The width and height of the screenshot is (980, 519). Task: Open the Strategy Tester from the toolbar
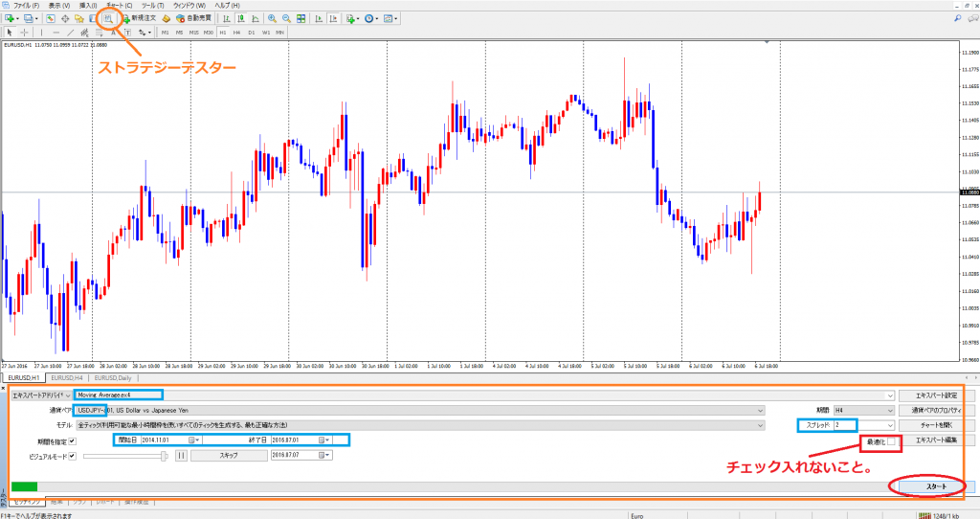click(108, 18)
